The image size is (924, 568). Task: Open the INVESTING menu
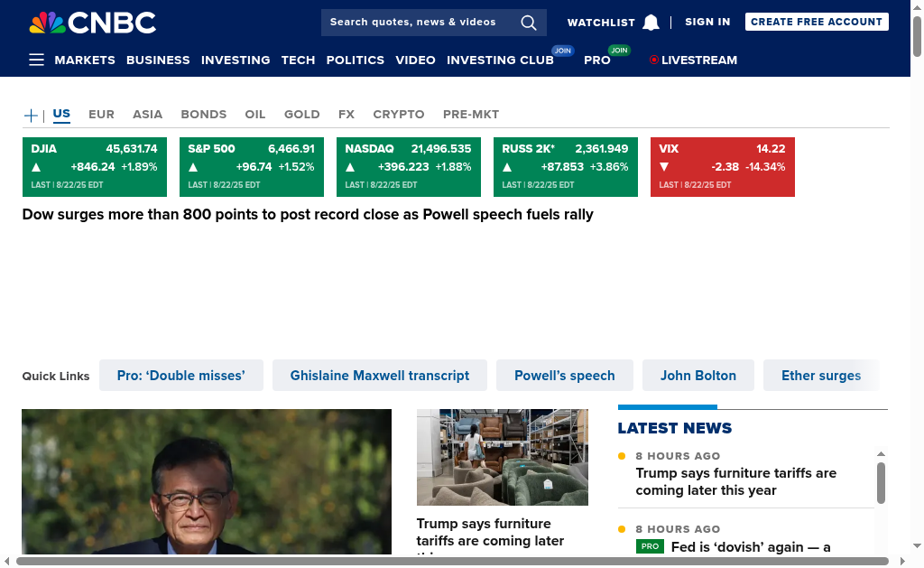click(236, 61)
